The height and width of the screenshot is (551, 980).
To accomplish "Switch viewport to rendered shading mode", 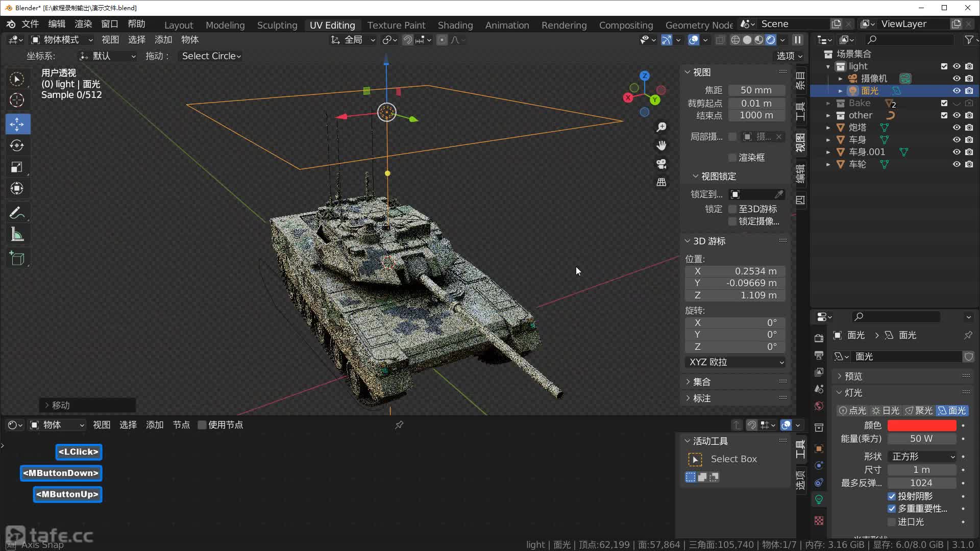I will (771, 40).
